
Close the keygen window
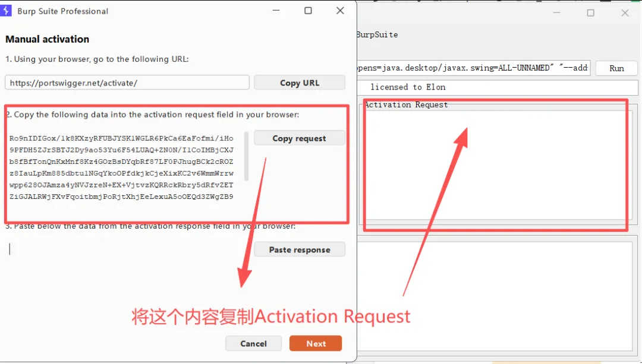coord(625,13)
